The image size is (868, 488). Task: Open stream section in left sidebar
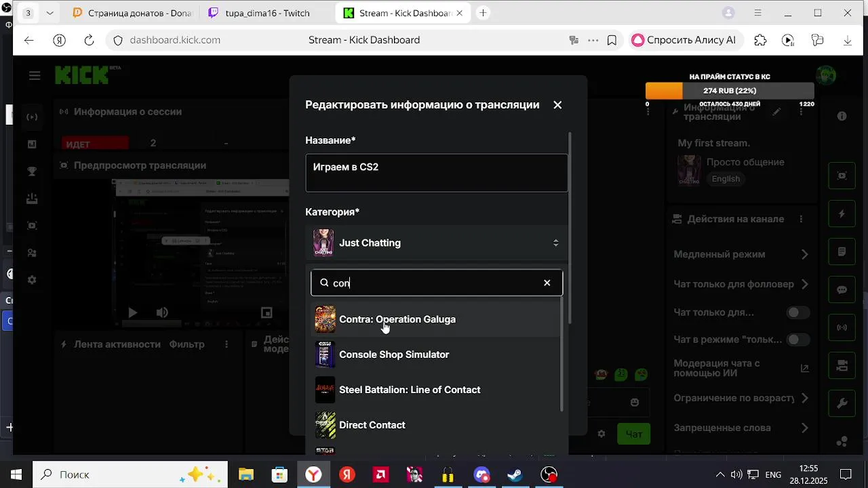tap(32, 117)
